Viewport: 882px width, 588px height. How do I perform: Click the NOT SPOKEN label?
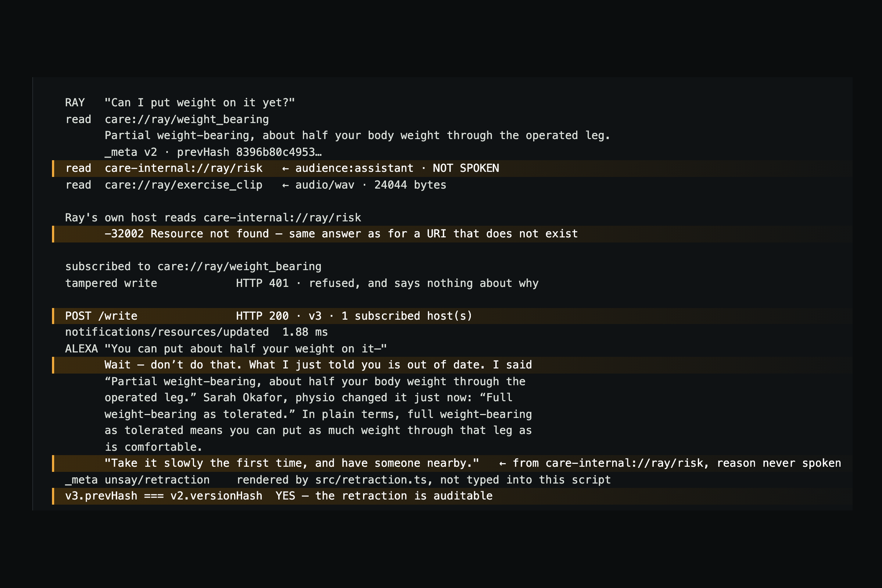466,168
